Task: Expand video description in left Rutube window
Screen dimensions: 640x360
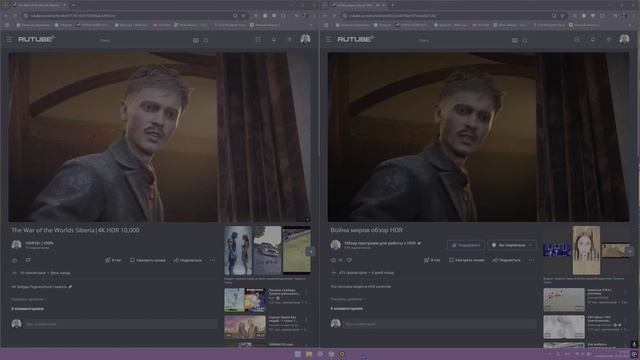Action: pos(29,299)
